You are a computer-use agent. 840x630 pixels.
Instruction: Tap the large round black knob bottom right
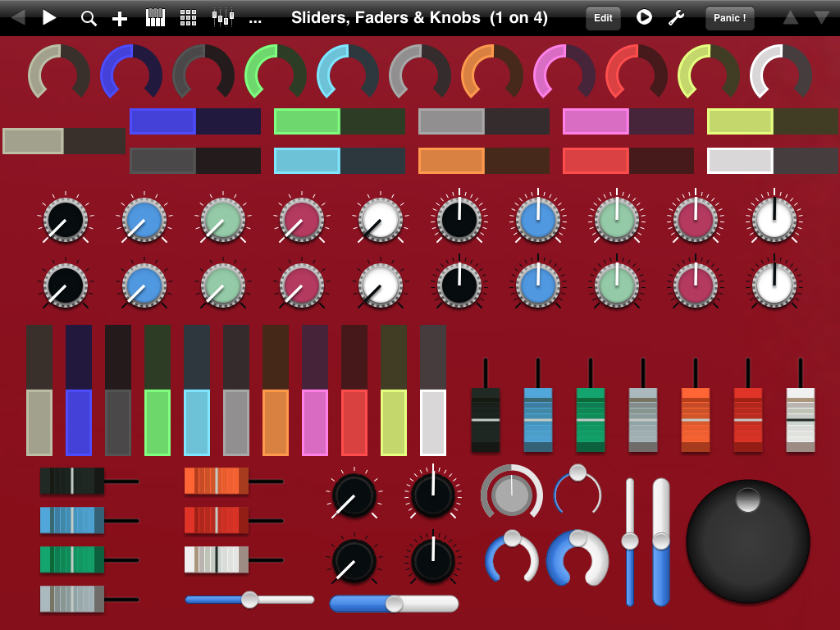click(748, 541)
